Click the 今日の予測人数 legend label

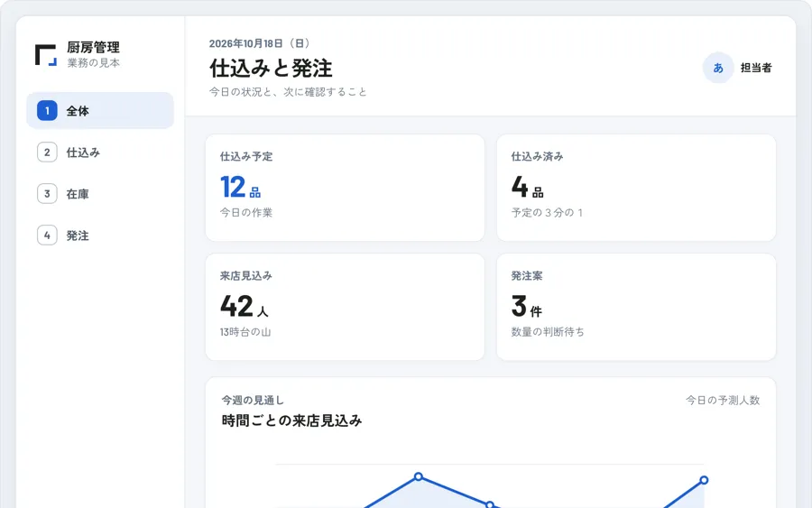click(x=723, y=401)
